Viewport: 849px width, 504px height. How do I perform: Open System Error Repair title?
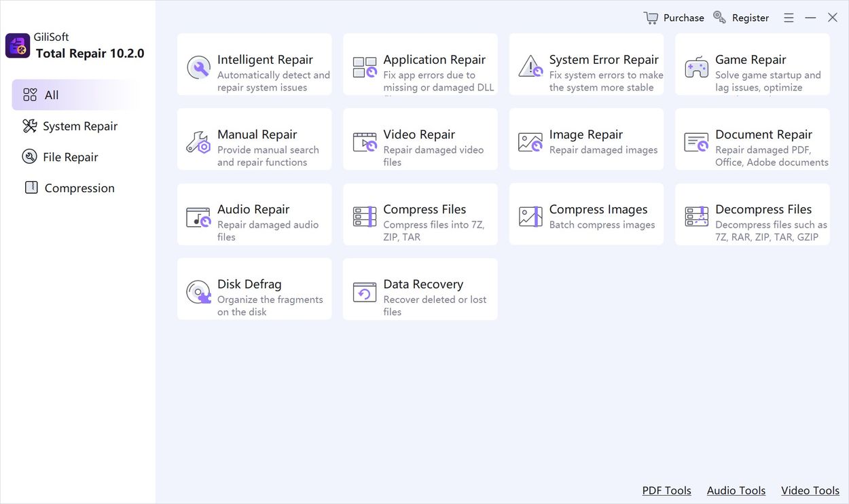[x=604, y=60]
